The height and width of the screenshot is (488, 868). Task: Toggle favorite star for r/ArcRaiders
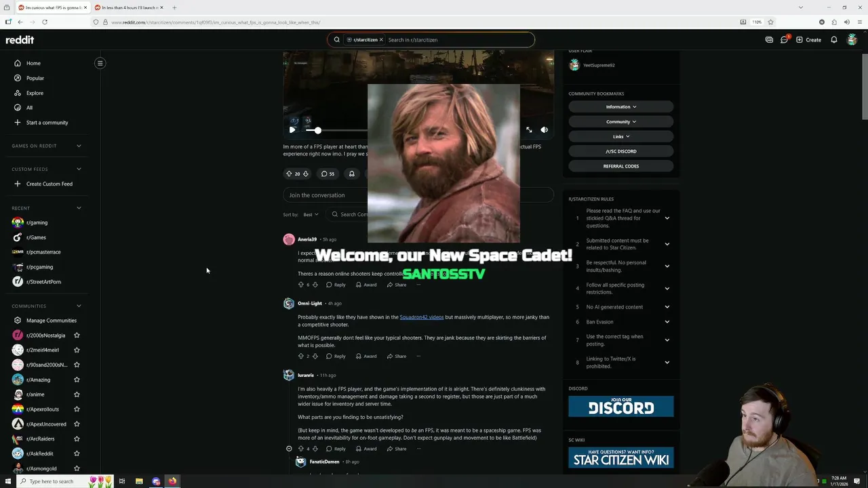coord(77,439)
